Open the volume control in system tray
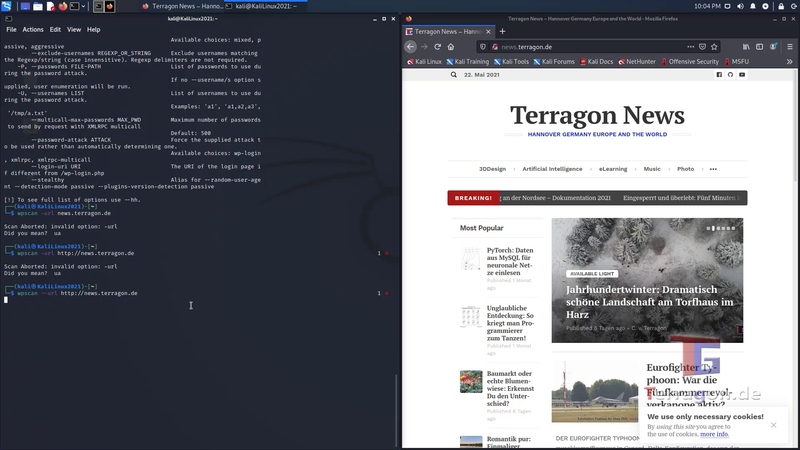This screenshot has width=800, height=450. [x=740, y=6]
